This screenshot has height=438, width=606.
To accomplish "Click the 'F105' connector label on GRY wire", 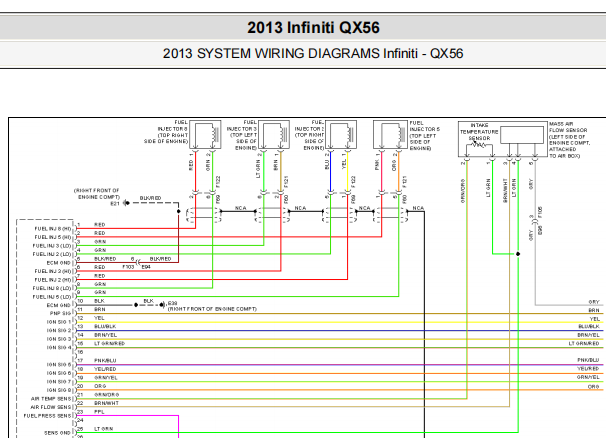I will [x=540, y=212].
